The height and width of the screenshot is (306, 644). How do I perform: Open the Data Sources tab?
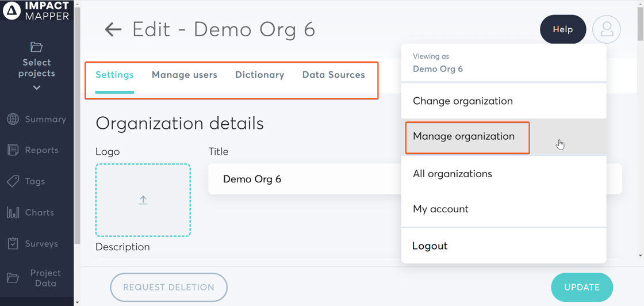(x=333, y=75)
